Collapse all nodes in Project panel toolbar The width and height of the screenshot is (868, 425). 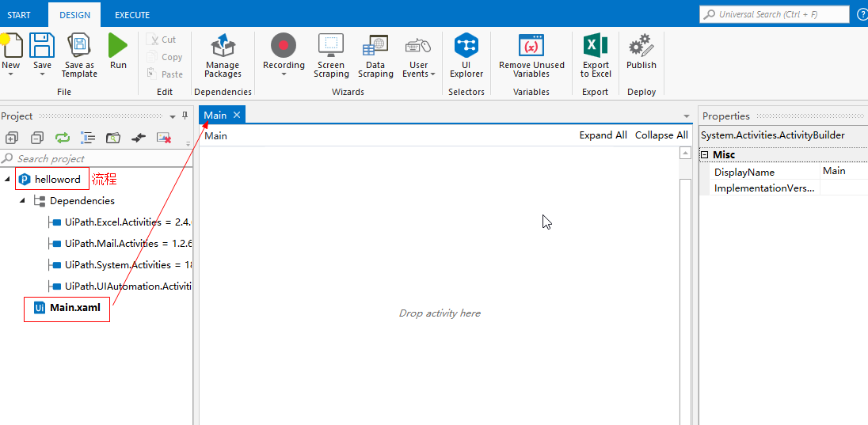pyautogui.click(x=37, y=137)
